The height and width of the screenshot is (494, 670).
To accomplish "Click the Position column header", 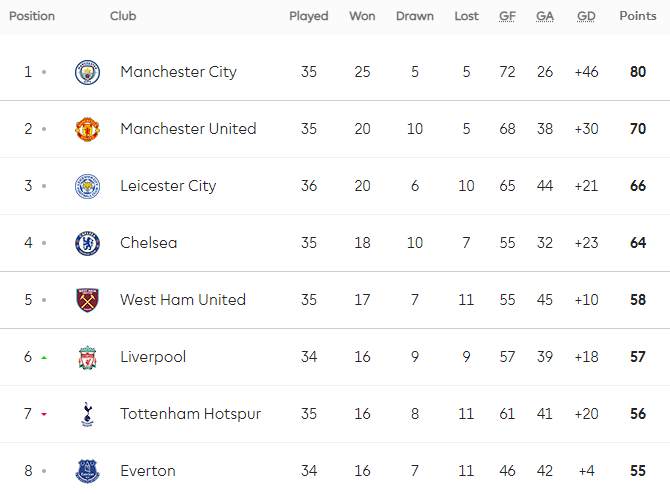I will click(x=30, y=16).
